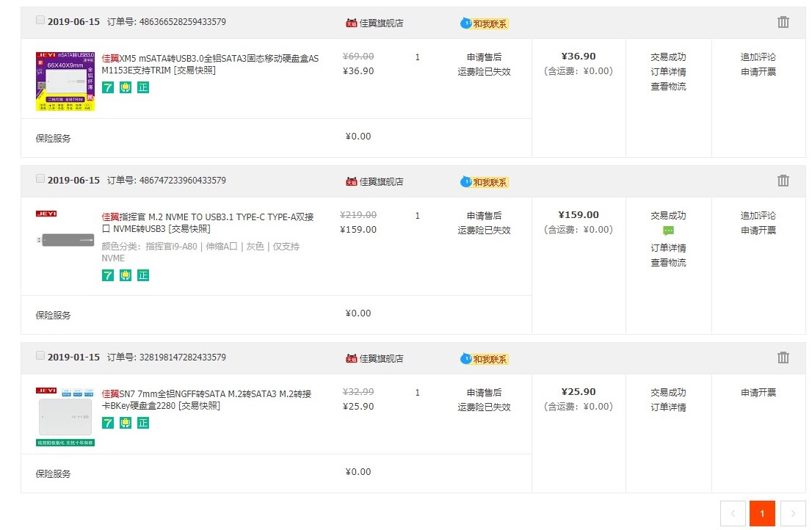Click 申请售后 for the SN7 NGFF order
This screenshot has height=530, width=812.
pyautogui.click(x=485, y=392)
